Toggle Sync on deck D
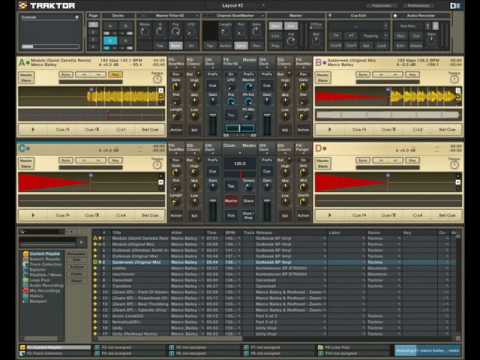The height and width of the screenshot is (360, 480). pos(363,161)
